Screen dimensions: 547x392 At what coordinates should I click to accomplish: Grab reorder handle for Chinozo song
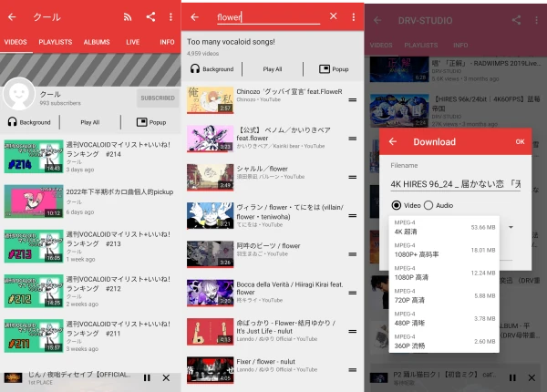352,99
